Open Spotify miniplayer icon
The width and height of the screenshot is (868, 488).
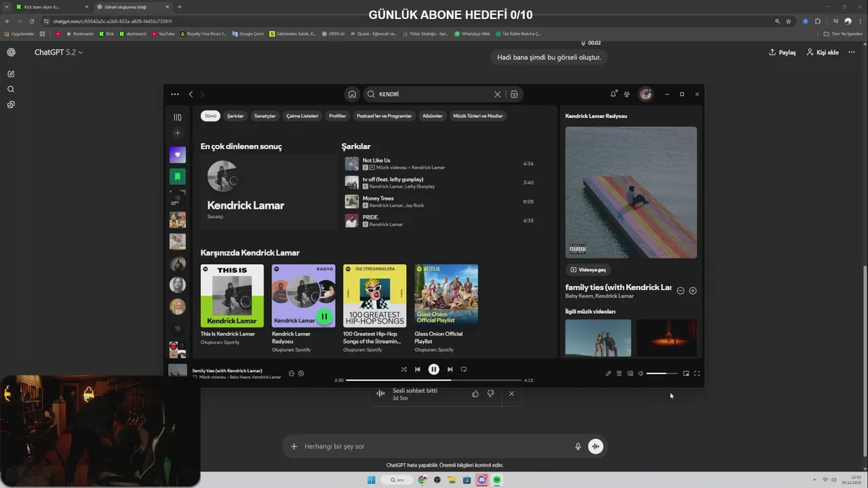(686, 373)
